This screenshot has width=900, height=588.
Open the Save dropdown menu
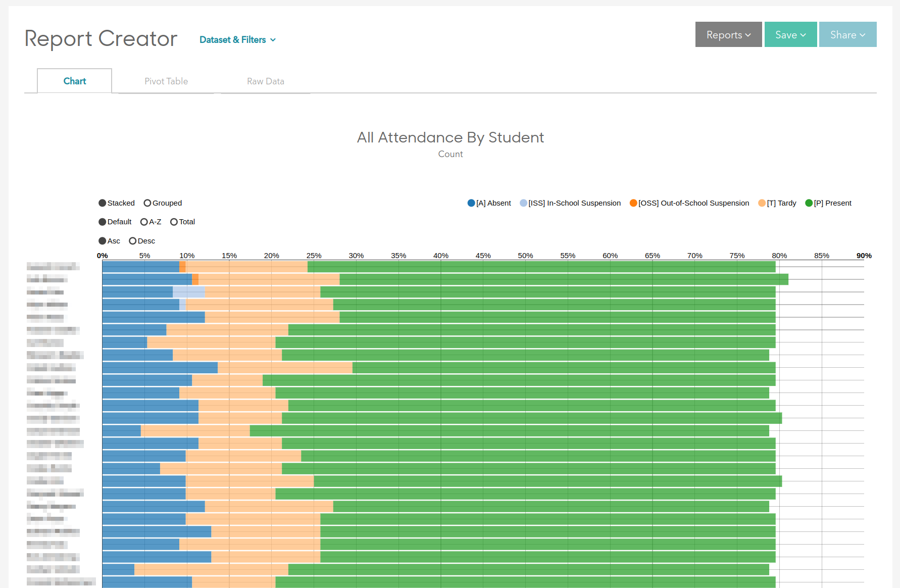click(790, 35)
